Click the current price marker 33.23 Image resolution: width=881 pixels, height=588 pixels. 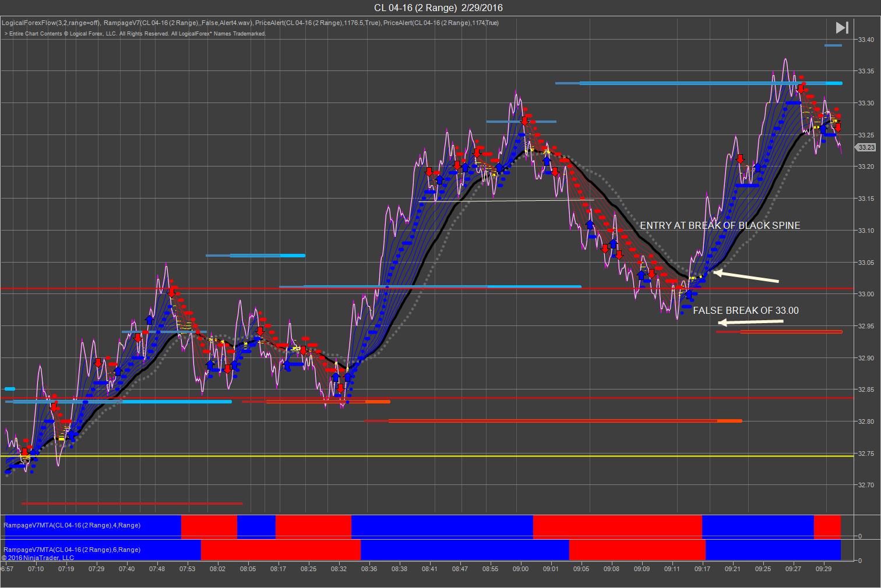866,147
